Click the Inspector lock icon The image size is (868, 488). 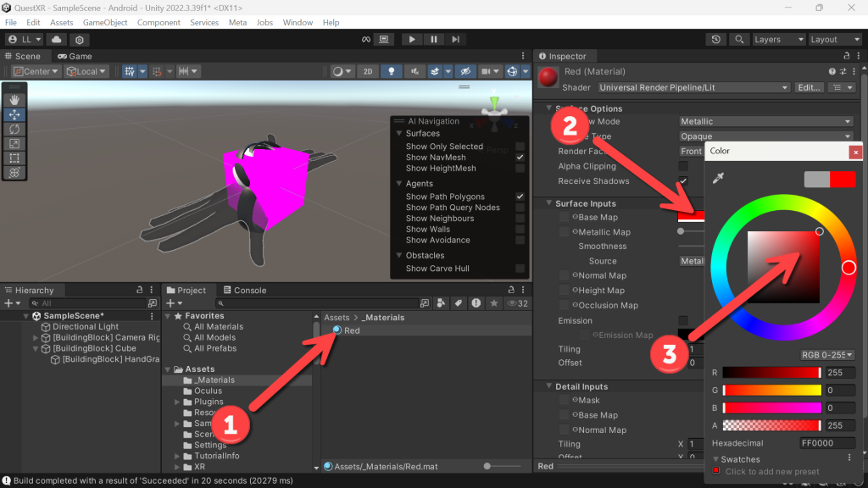click(847, 56)
